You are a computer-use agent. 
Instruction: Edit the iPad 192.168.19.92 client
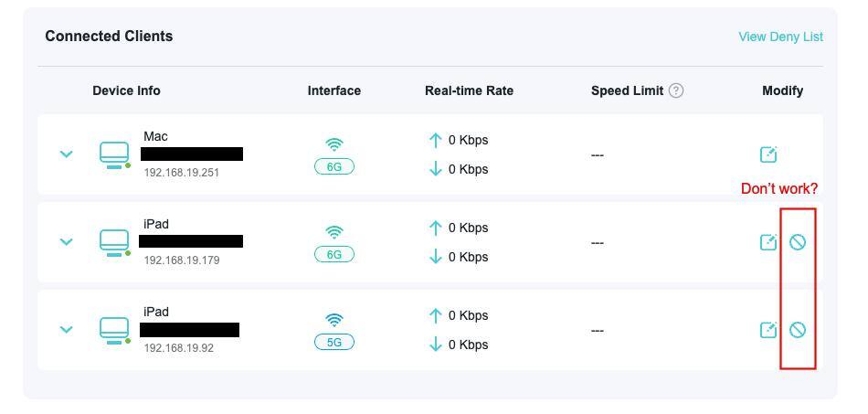768,330
